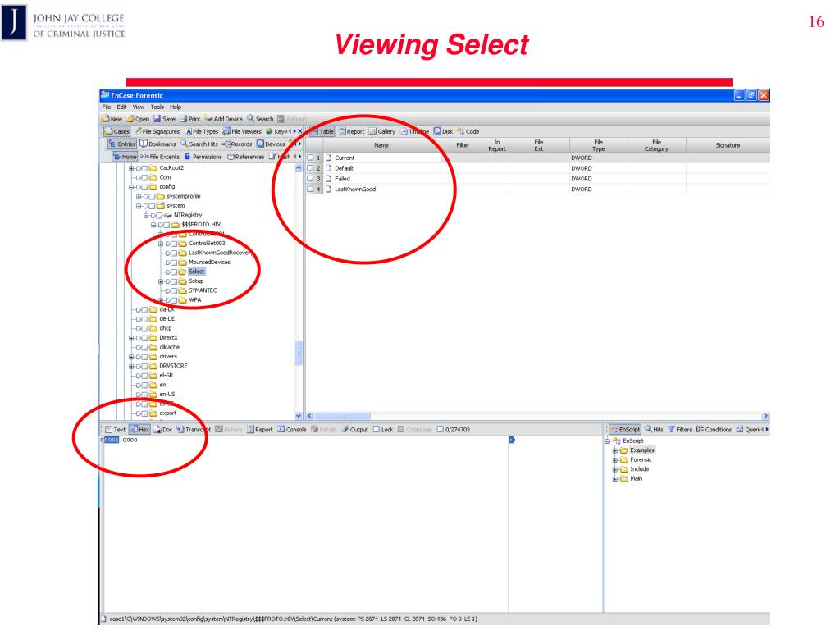This screenshot has width=840, height=630.
Task: Check the Select folder's checkbox
Action: point(174,272)
